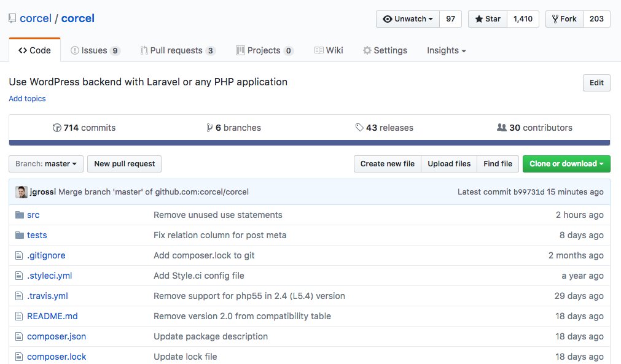Image resolution: width=621 pixels, height=364 pixels.
Task: Open the bold corcel repository name link
Action: coord(77,18)
